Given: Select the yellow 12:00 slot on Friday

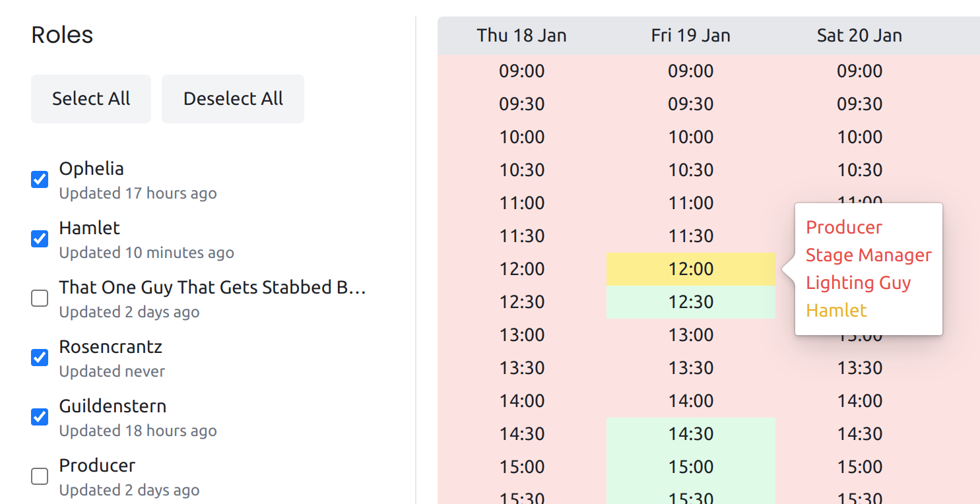Looking at the screenshot, I should click(x=690, y=269).
